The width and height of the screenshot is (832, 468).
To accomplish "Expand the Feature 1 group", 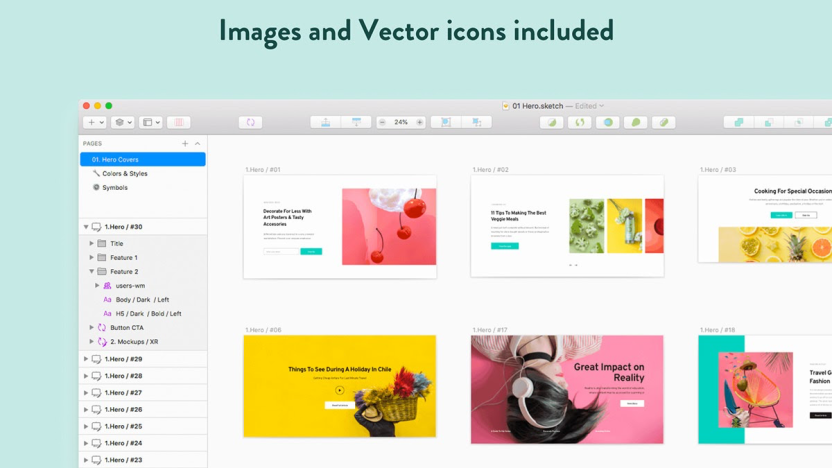I will click(x=91, y=257).
